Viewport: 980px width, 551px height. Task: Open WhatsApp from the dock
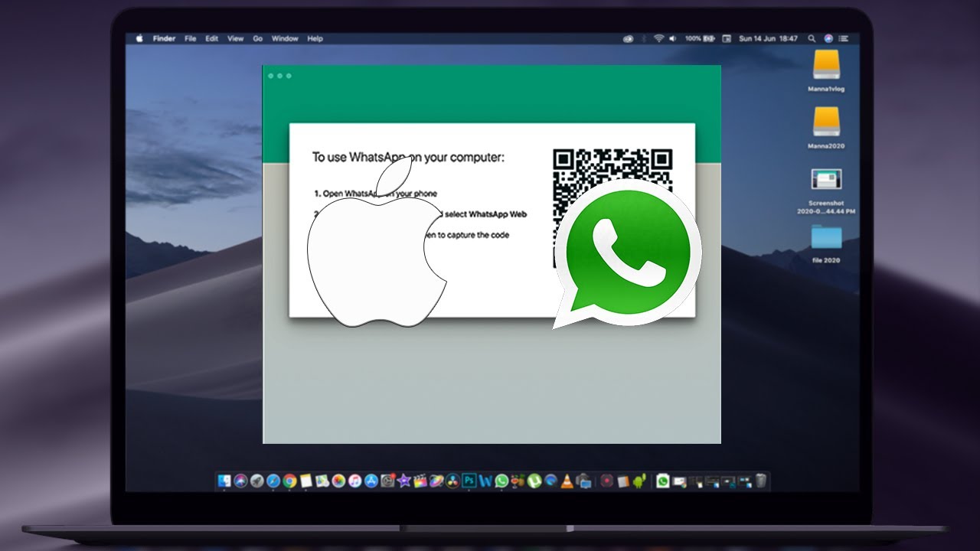[501, 481]
